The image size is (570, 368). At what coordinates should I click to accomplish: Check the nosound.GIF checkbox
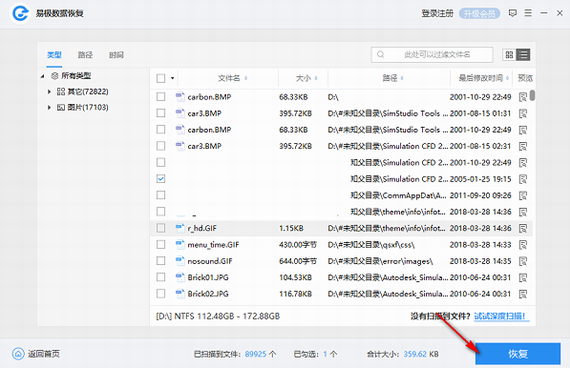[161, 261]
